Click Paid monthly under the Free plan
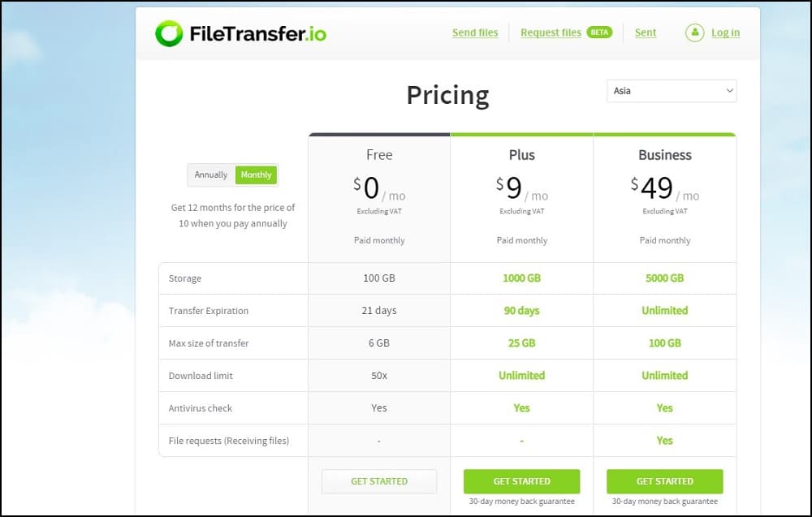The width and height of the screenshot is (812, 517). 379,240
